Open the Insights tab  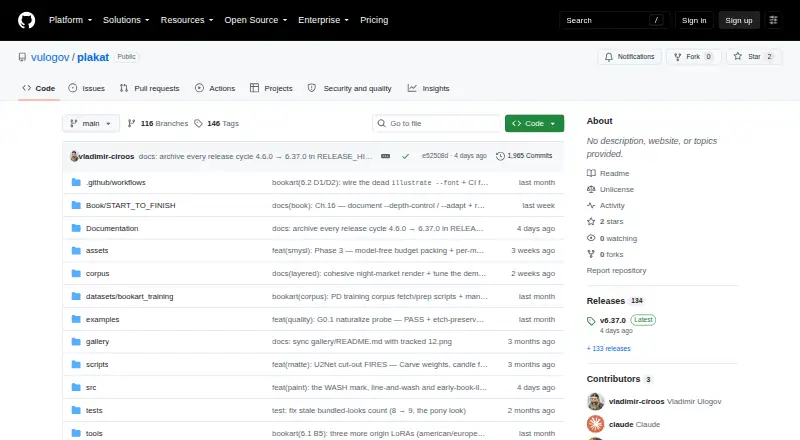429,88
